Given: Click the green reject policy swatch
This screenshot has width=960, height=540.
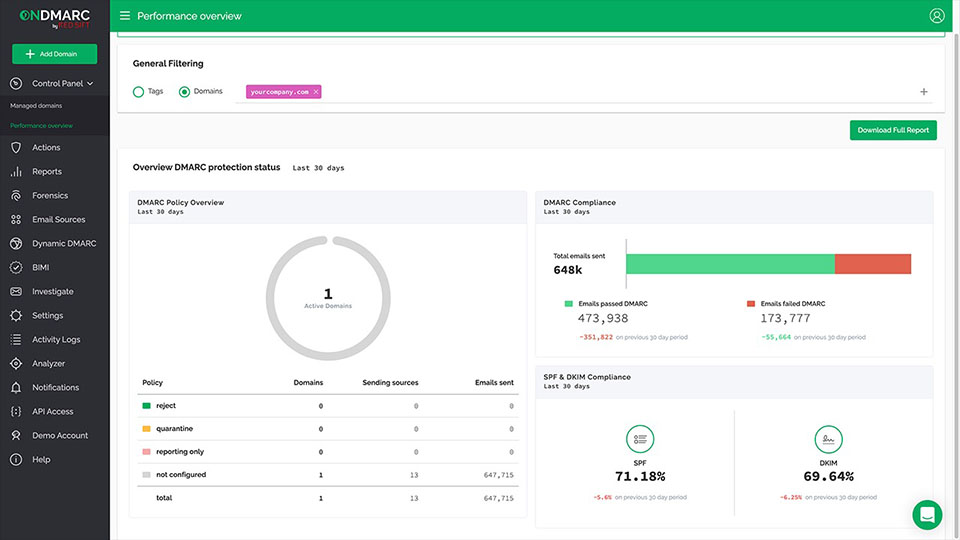Looking at the screenshot, I should (146, 406).
